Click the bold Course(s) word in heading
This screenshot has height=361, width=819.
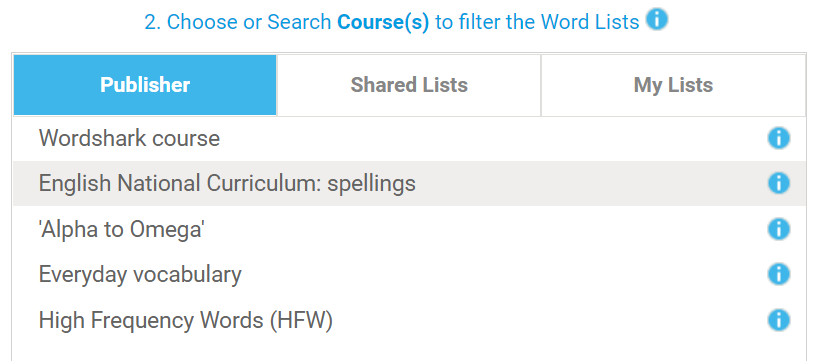[x=383, y=22]
